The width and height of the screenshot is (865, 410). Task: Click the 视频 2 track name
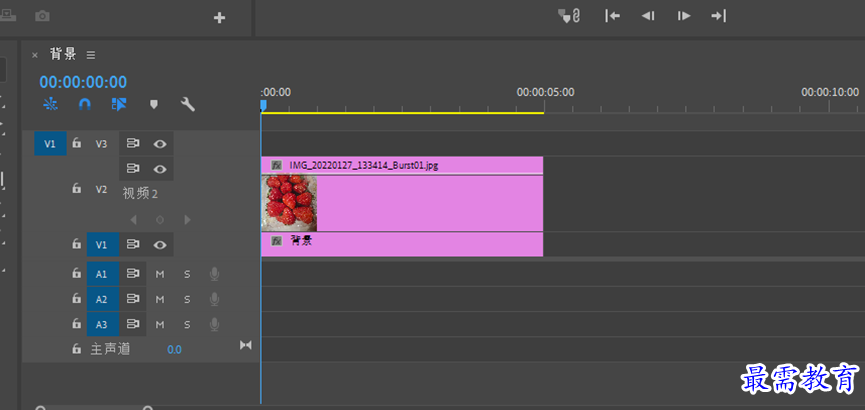coord(140,193)
